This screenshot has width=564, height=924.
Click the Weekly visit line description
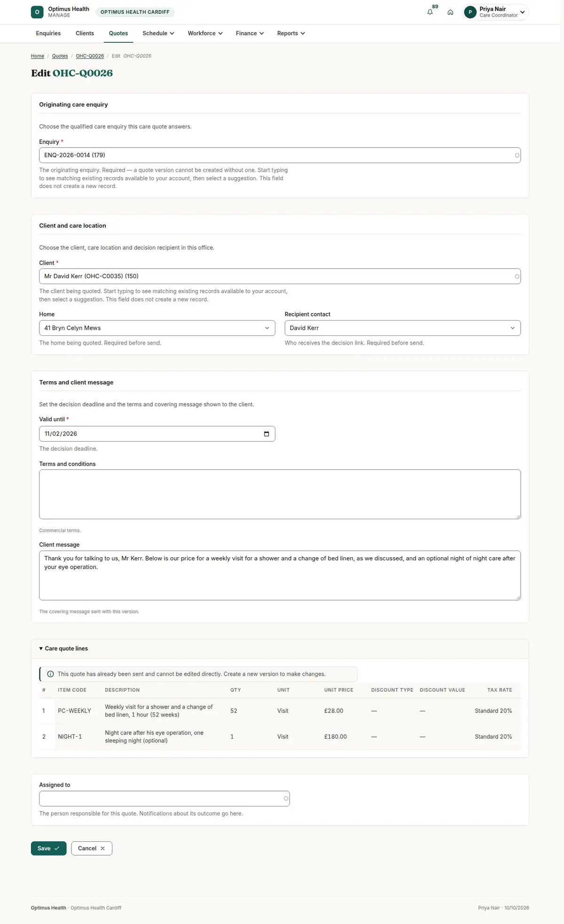[x=159, y=711]
